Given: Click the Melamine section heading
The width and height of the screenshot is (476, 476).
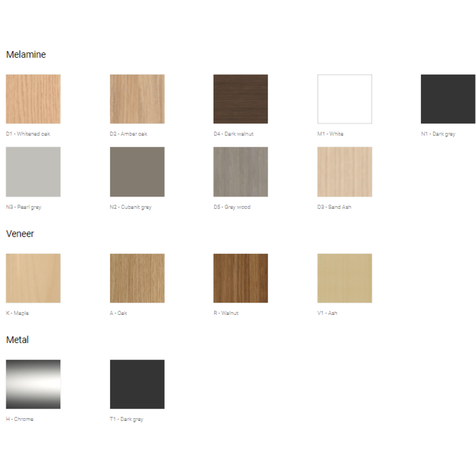Looking at the screenshot, I should (x=26, y=55).
